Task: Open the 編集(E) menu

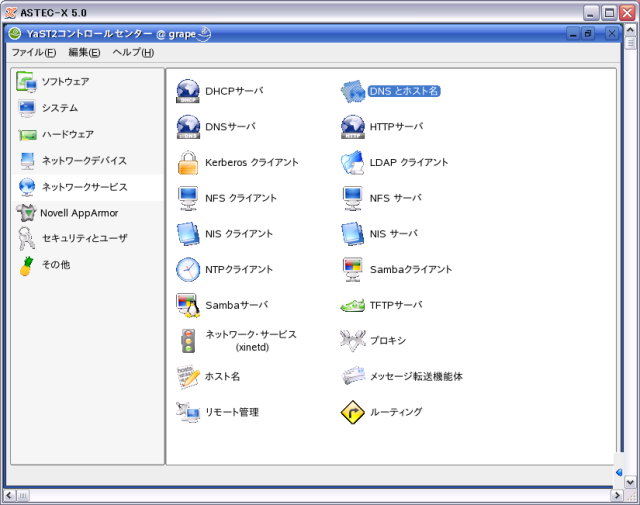Action: (x=84, y=52)
